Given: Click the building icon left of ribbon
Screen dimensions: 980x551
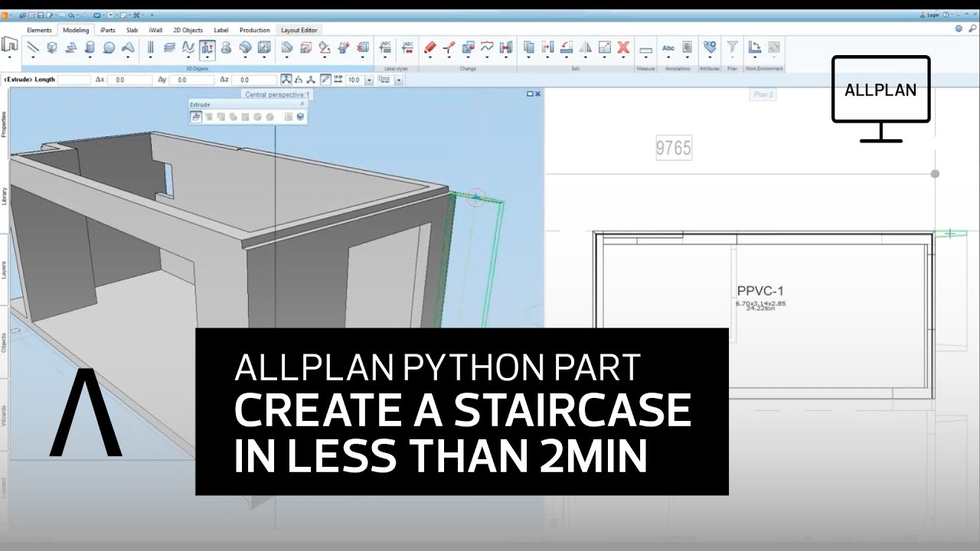Looking at the screenshot, I should click(10, 44).
